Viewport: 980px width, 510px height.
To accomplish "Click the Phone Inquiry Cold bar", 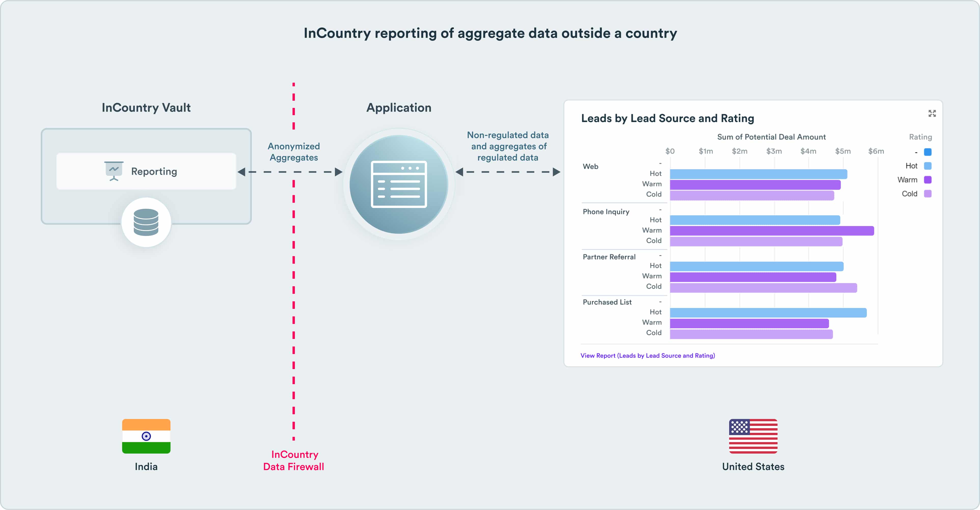I will pyautogui.click(x=756, y=241).
